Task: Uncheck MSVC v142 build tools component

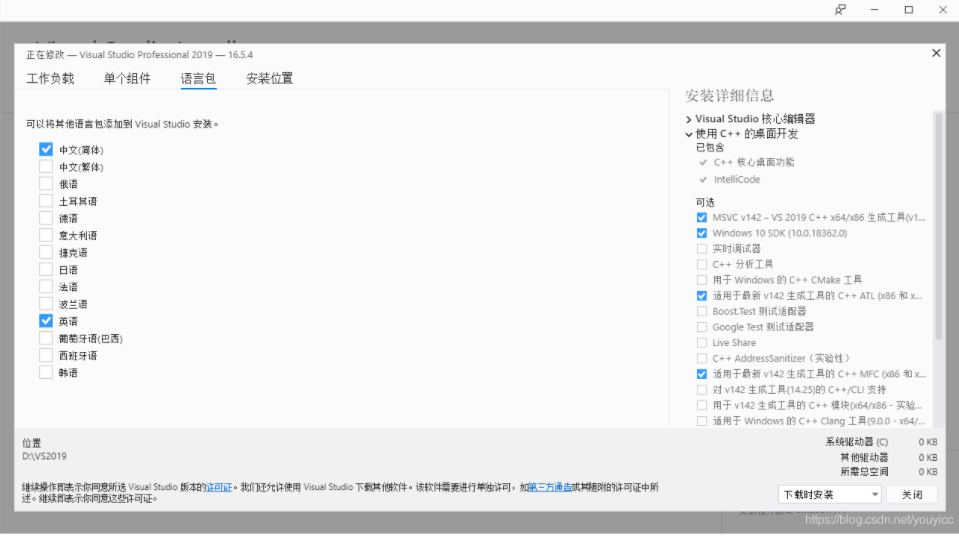Action: [x=702, y=217]
